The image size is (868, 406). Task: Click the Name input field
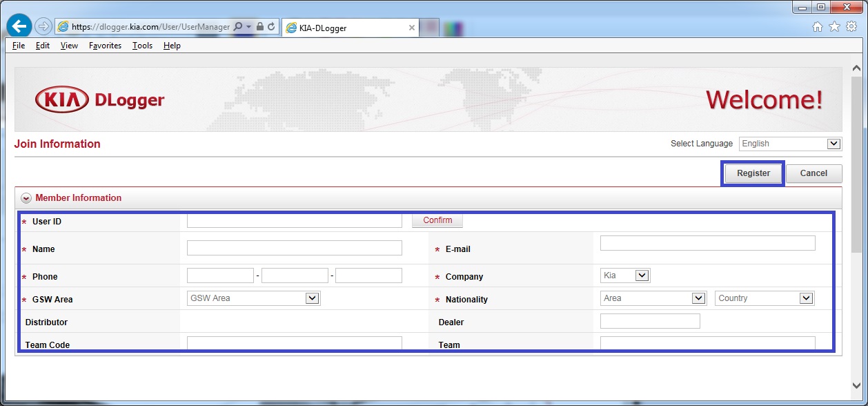(295, 248)
